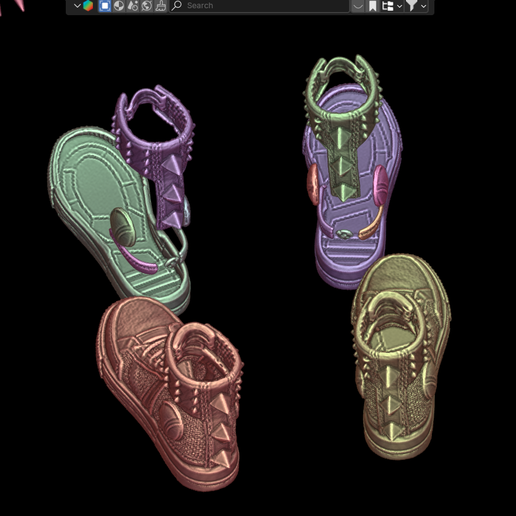This screenshot has width=516, height=516.
Task: Select the highlighted blue square mode icon
Action: pyautogui.click(x=105, y=6)
